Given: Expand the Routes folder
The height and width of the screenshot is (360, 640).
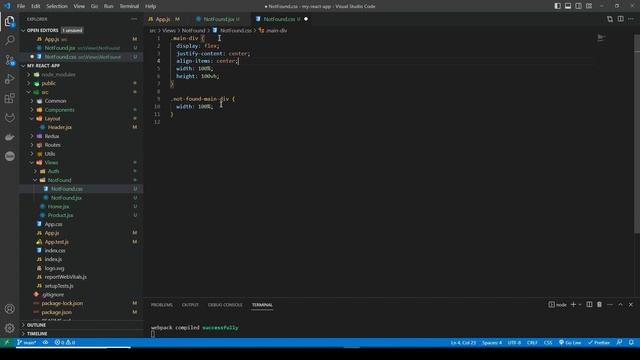Looking at the screenshot, I should coord(32,145).
